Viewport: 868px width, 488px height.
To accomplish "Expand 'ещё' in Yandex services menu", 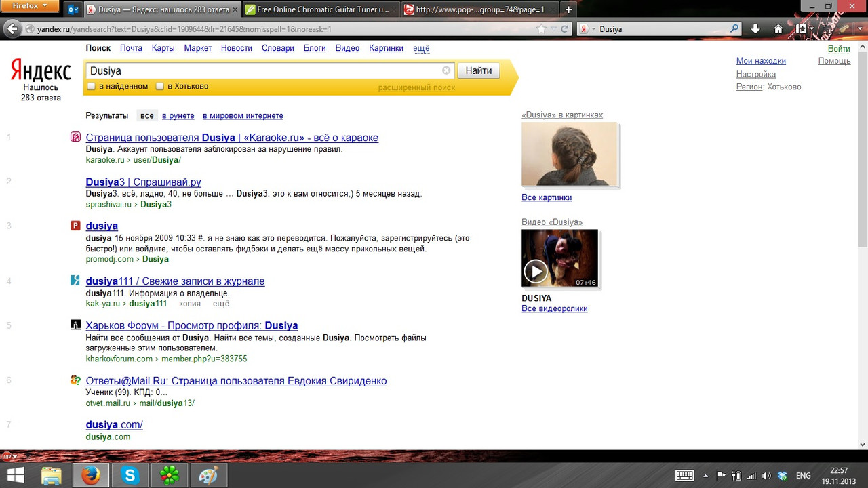I will click(421, 48).
